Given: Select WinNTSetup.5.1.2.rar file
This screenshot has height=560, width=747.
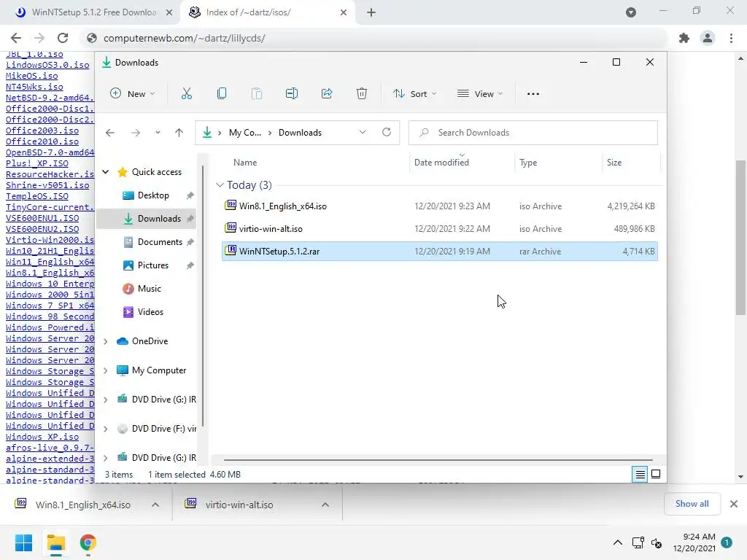Looking at the screenshot, I should pos(440,252).
